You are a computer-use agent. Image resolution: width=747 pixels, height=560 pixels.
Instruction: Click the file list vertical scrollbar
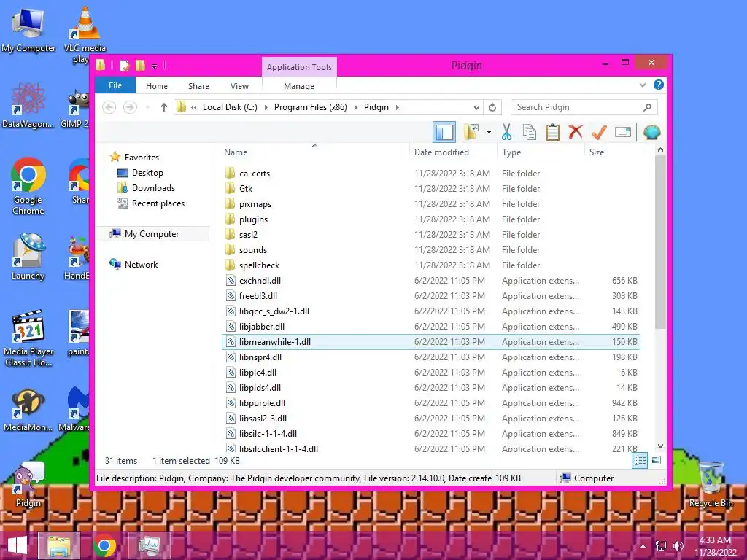pos(660,242)
